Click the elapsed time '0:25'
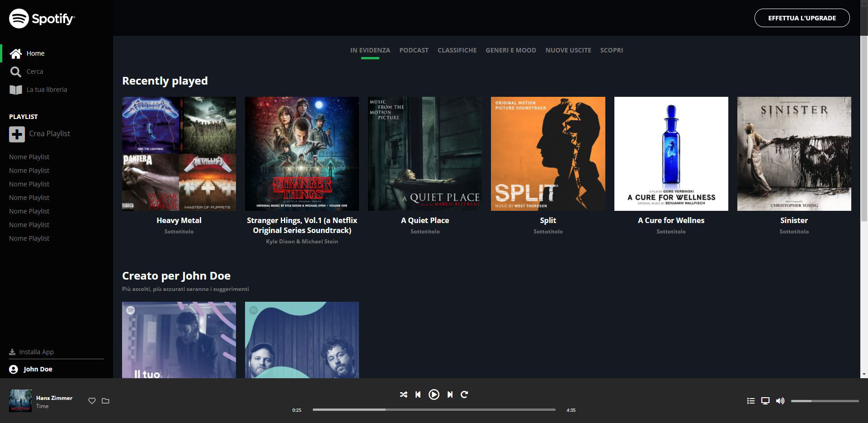Image resolution: width=868 pixels, height=423 pixels. [297, 410]
